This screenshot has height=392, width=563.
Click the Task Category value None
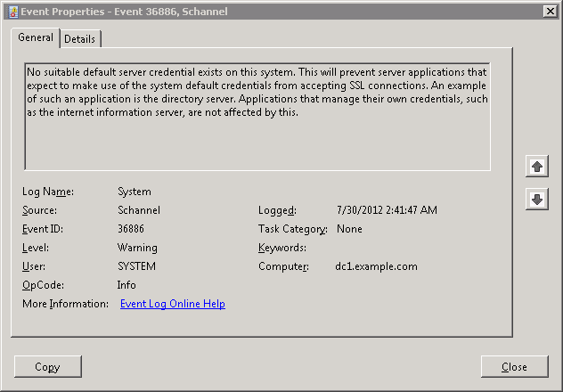click(350, 229)
